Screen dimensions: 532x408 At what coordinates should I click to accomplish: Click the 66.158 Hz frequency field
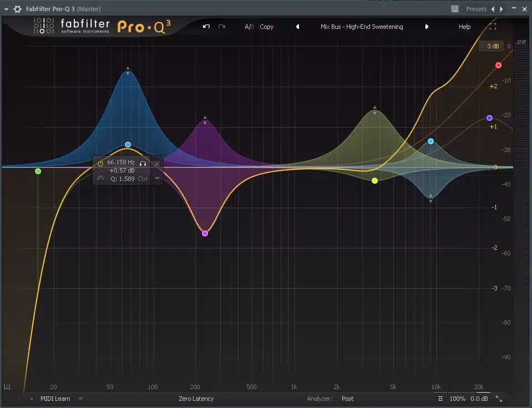[x=121, y=163]
